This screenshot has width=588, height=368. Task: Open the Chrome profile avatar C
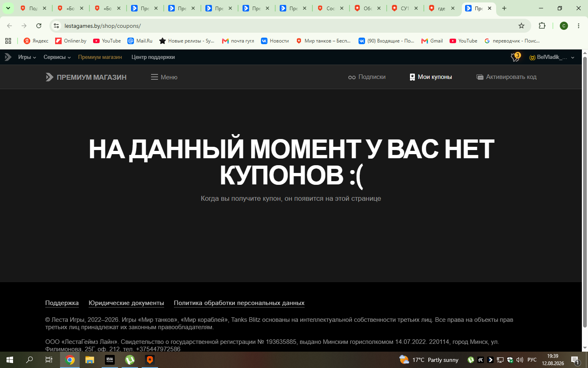(x=564, y=26)
